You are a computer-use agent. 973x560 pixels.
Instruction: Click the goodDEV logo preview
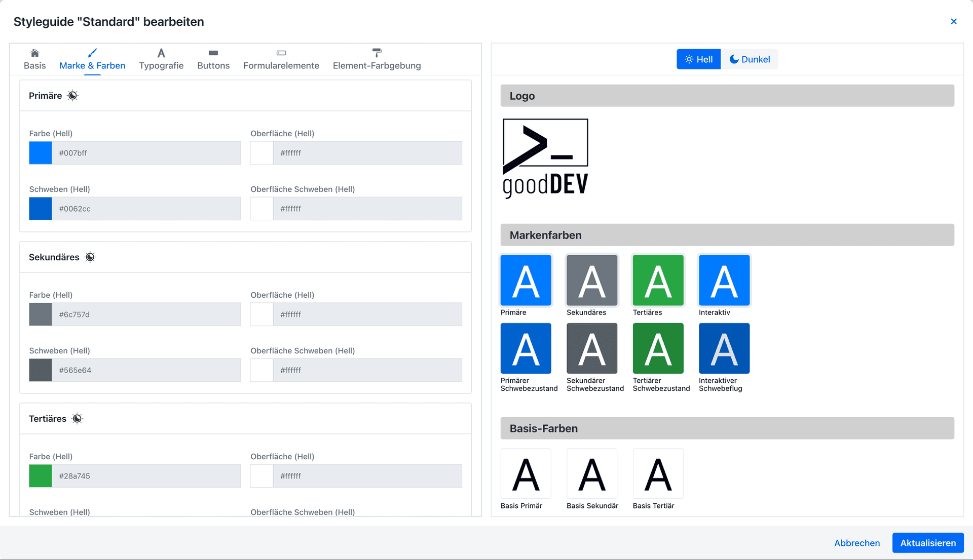[x=545, y=158]
